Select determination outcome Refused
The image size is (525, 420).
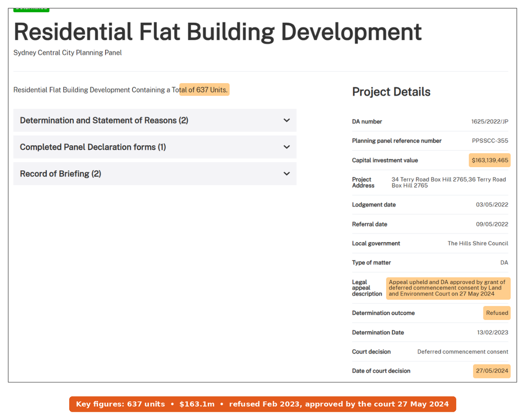[x=497, y=313]
